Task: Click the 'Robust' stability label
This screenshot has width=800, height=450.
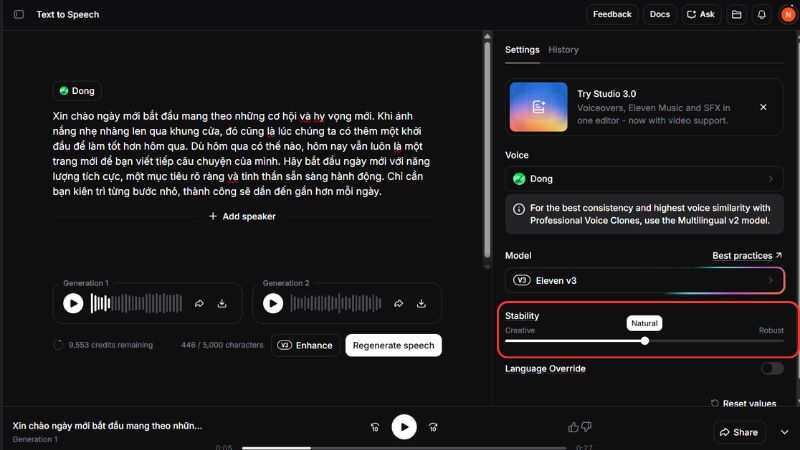Action: (771, 330)
